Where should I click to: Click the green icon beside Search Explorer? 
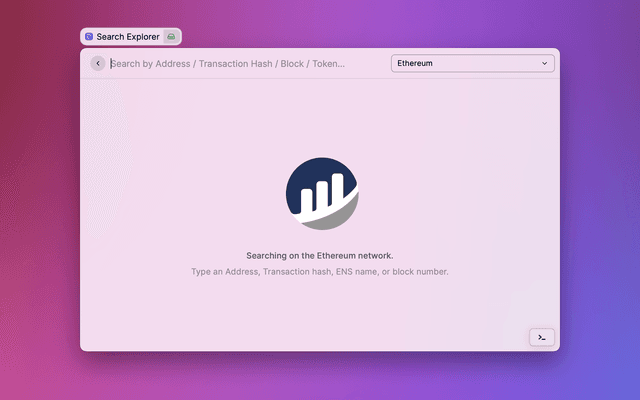click(x=171, y=37)
